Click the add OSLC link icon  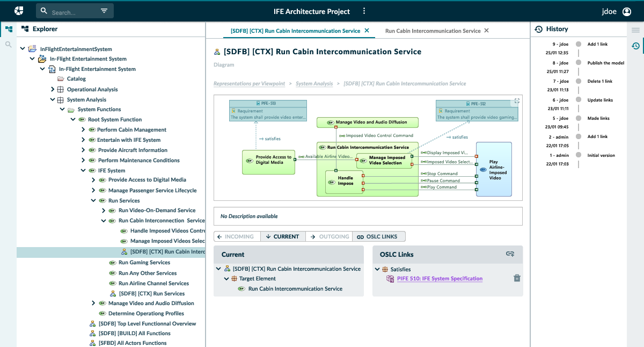click(x=510, y=254)
